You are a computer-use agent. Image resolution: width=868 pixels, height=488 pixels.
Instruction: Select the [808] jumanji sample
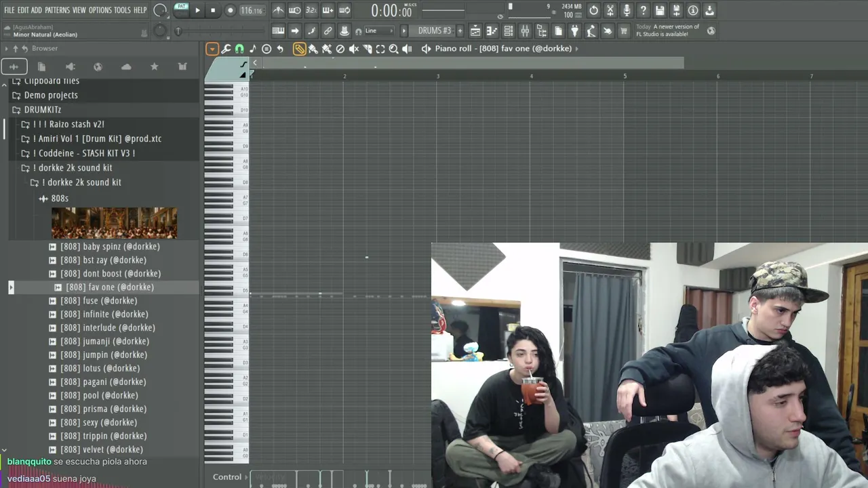(x=104, y=342)
